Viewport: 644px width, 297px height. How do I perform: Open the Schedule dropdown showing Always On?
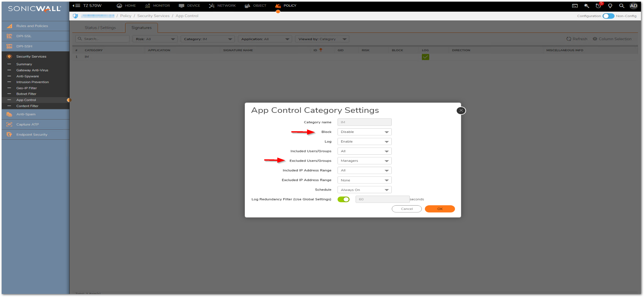(364, 190)
